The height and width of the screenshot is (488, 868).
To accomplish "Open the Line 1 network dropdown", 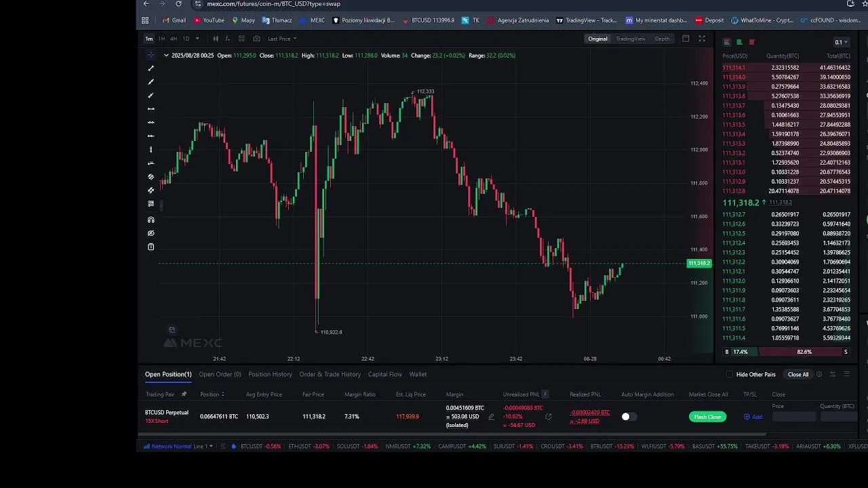I will click(203, 446).
